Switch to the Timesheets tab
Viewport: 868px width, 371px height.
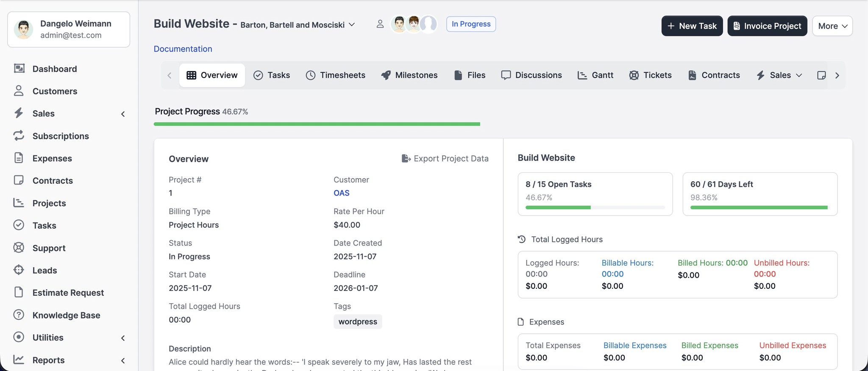point(335,75)
